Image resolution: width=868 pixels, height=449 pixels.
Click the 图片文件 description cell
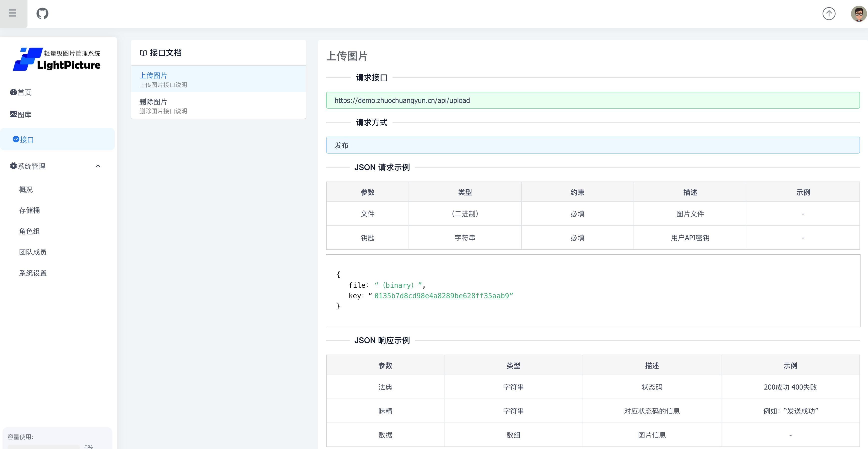(x=690, y=214)
